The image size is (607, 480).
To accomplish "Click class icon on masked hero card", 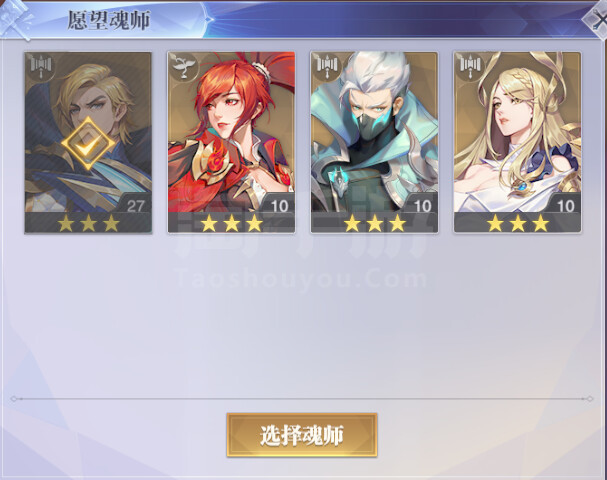I will tap(327, 64).
